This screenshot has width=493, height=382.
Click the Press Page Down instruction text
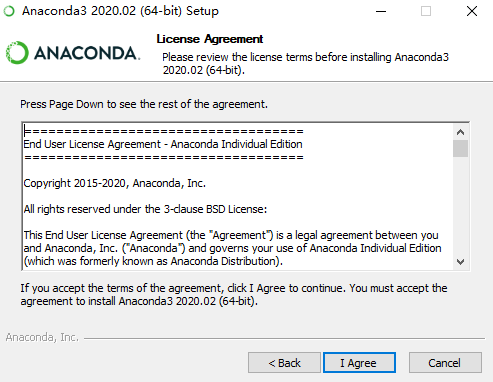(144, 104)
